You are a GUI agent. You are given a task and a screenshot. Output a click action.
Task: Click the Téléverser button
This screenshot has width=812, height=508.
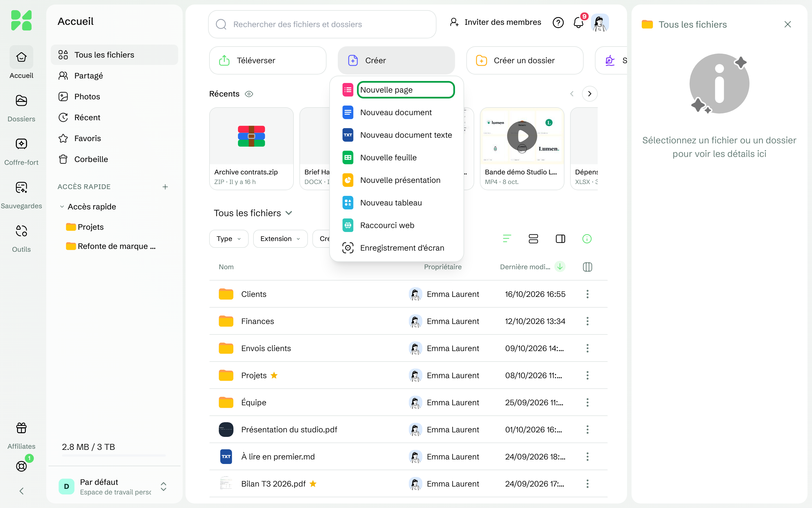coord(268,60)
